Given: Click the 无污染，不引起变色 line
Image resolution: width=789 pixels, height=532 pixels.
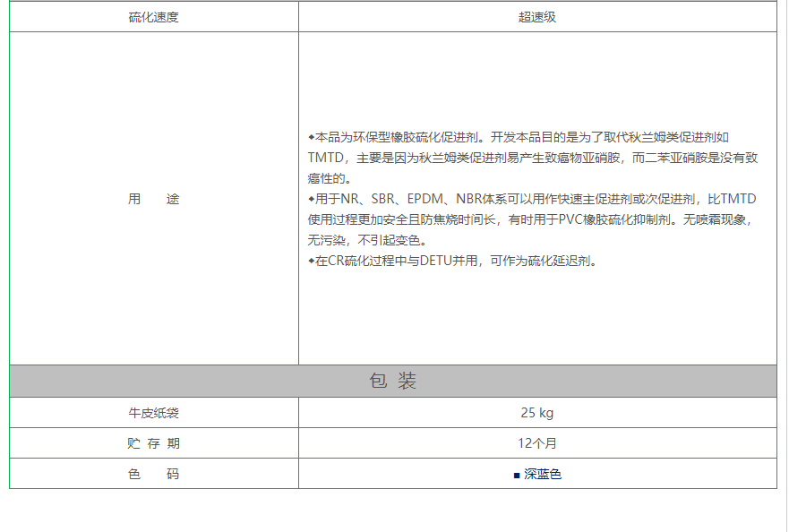Looking at the screenshot, I should click(366, 240).
